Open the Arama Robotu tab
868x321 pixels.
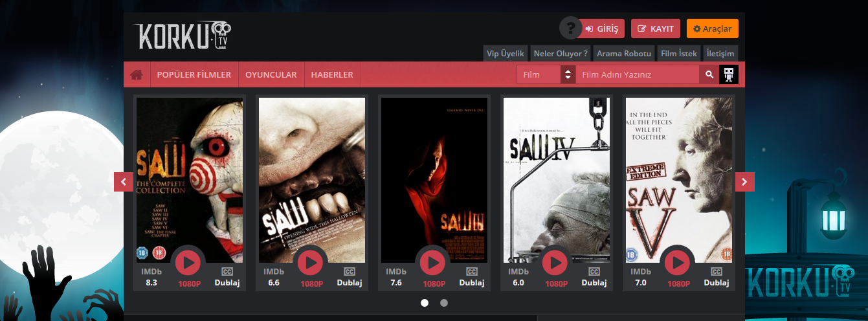[624, 54]
